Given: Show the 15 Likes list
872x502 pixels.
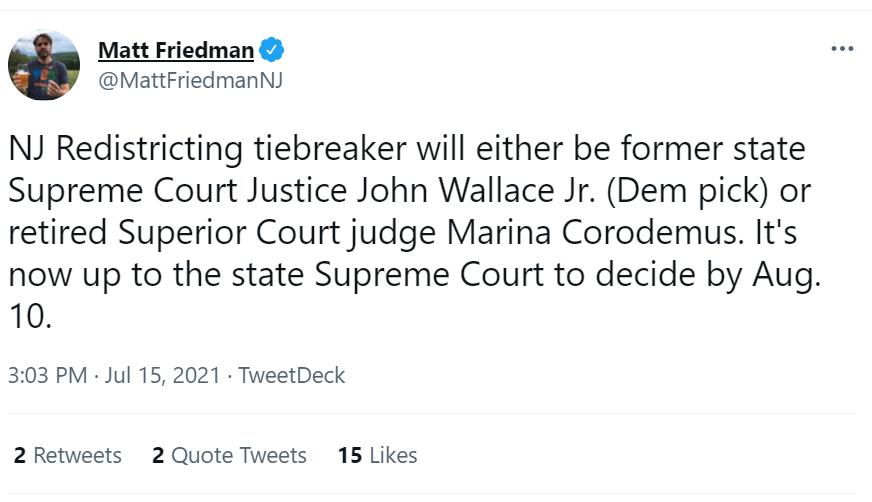Looking at the screenshot, I should 377,455.
